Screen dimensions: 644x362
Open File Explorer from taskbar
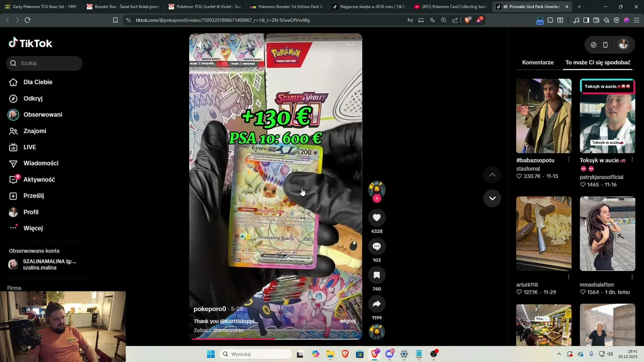click(330, 354)
